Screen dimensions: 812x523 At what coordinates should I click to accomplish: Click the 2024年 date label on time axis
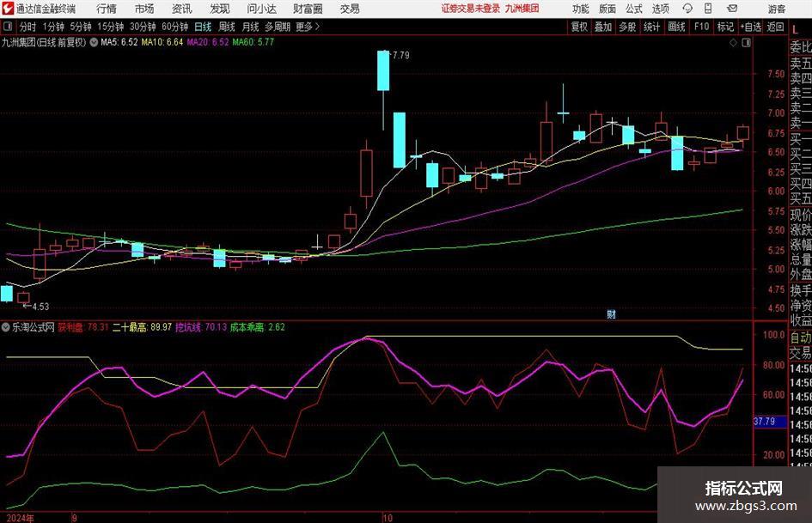tap(21, 518)
